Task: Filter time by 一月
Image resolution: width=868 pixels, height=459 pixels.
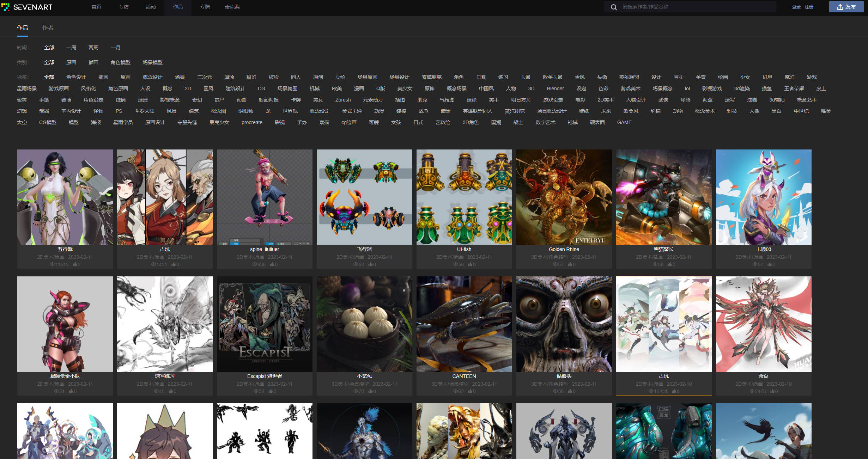Action: (115, 48)
